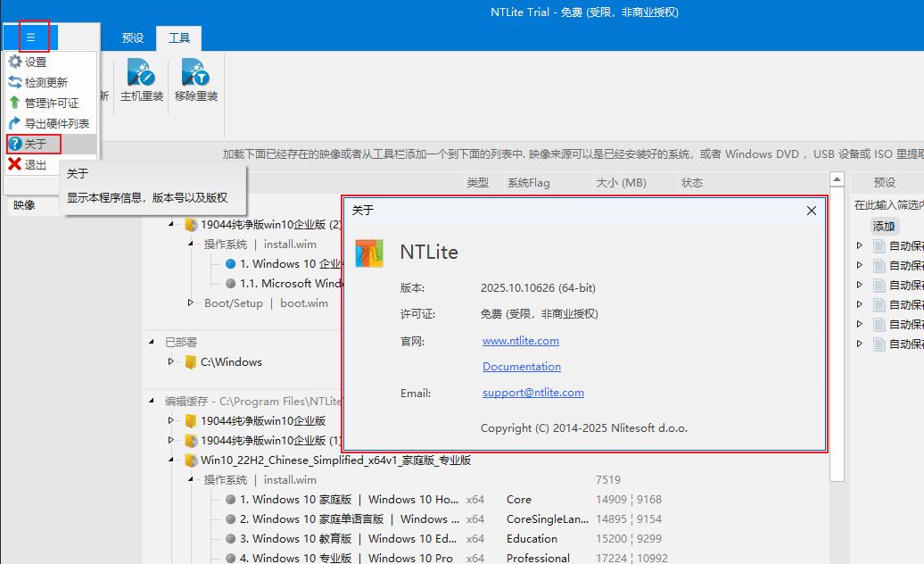The width and height of the screenshot is (924, 564).
Task: Choose 检测更新 from the menu
Action: click(45, 83)
